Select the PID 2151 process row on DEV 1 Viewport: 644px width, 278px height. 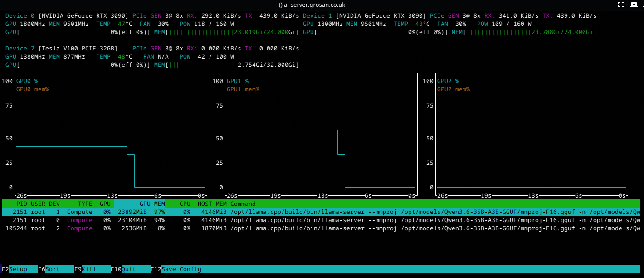pyautogui.click(x=321, y=212)
